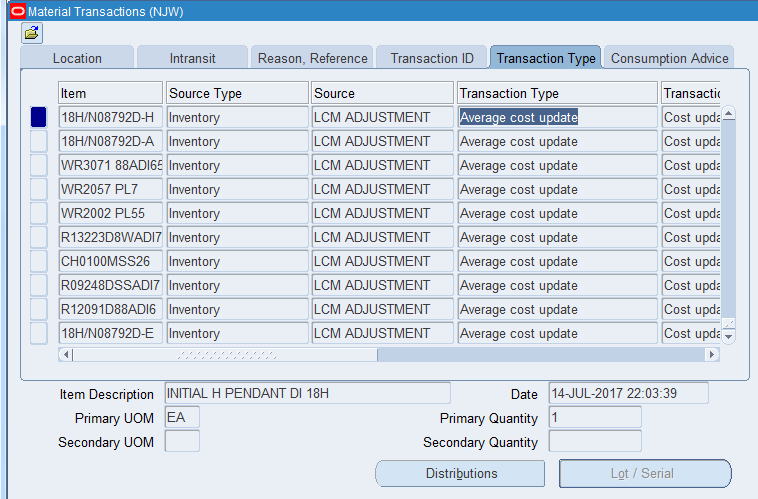This screenshot has width=758, height=499.
Task: Switch to the Intransit tab
Action: 192,58
